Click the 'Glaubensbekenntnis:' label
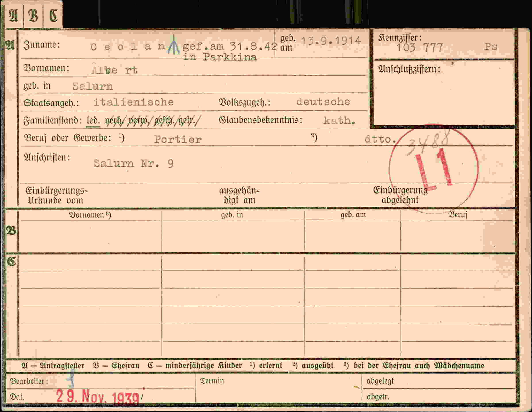This screenshot has height=412, width=532. tap(261, 120)
